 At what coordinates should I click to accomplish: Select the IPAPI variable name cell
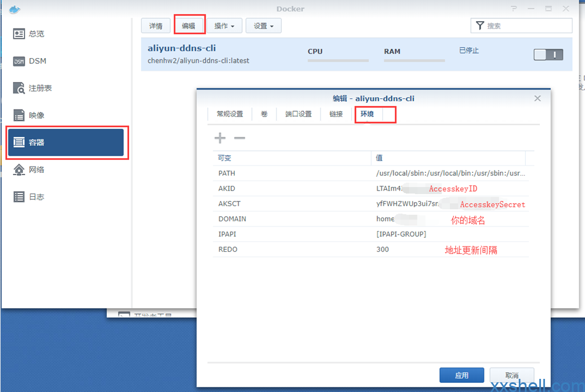point(292,235)
